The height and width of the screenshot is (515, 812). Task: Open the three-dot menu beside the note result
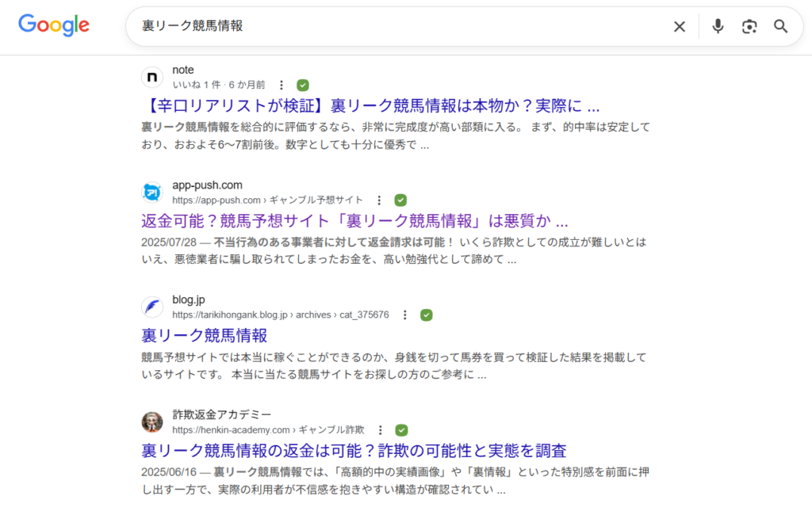pos(282,85)
